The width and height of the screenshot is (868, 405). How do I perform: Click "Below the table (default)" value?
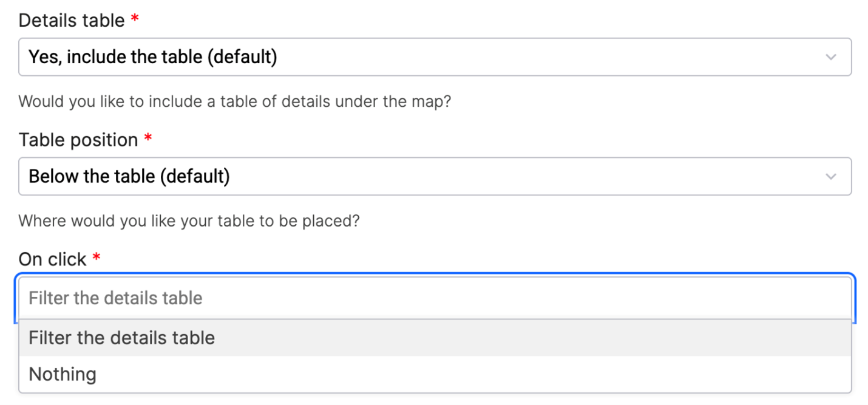(x=129, y=177)
